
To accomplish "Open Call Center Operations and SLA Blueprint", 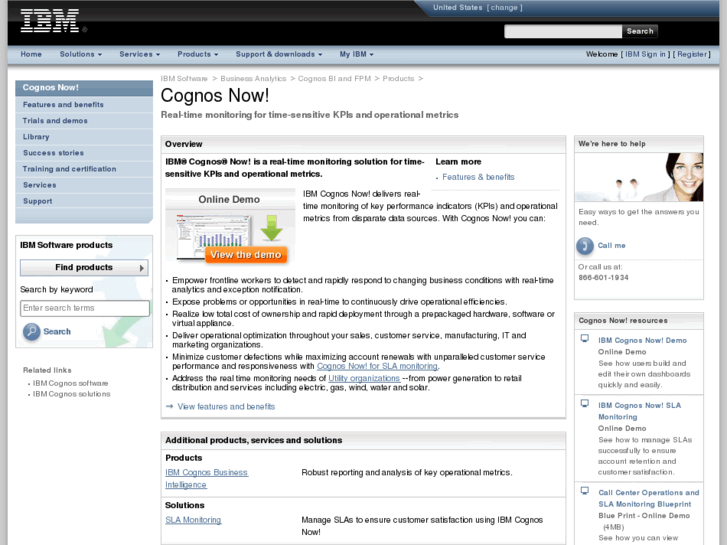I will tap(649, 498).
